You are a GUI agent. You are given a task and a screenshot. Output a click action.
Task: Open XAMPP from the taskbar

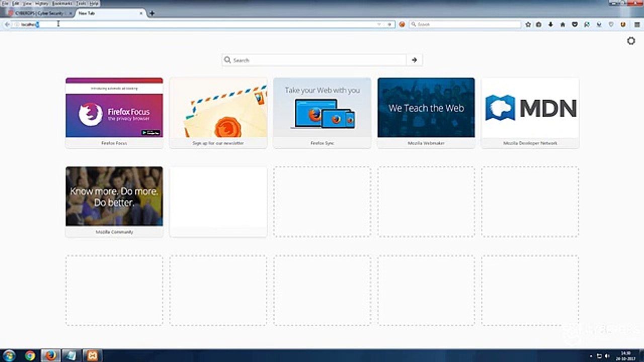[92, 355]
